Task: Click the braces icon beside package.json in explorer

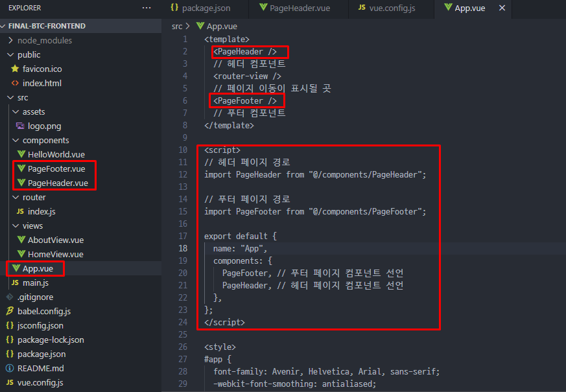Action: 10,354
